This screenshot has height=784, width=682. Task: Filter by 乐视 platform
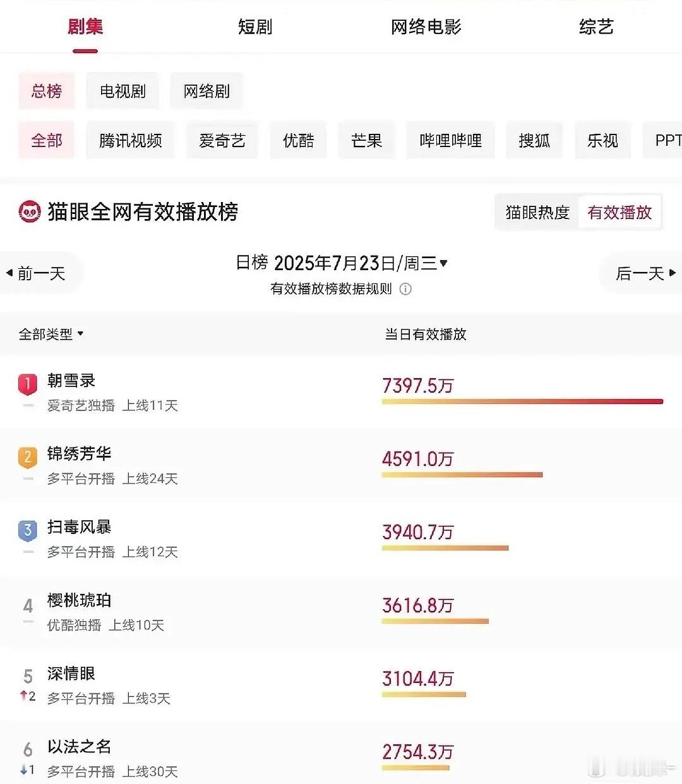point(602,140)
